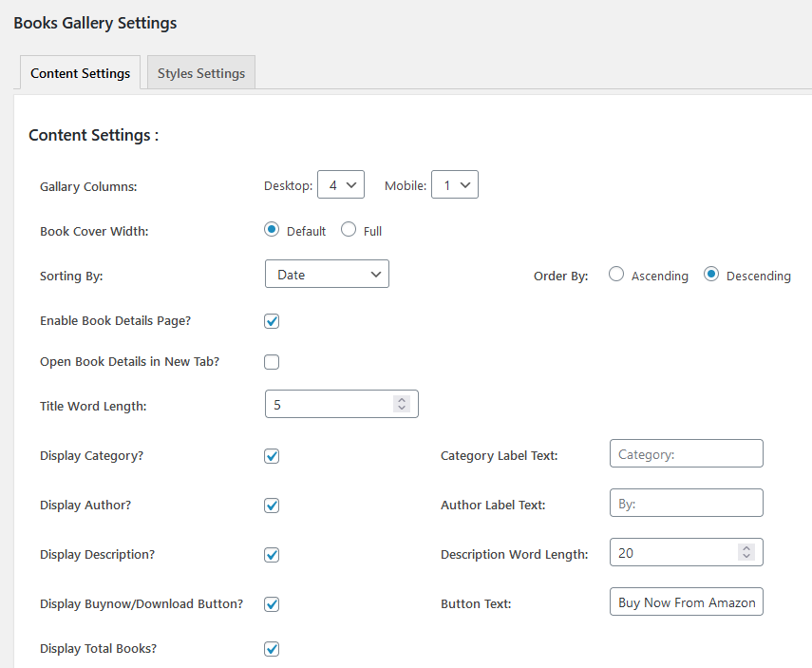Switch to the Styles Settings tab

(x=201, y=72)
